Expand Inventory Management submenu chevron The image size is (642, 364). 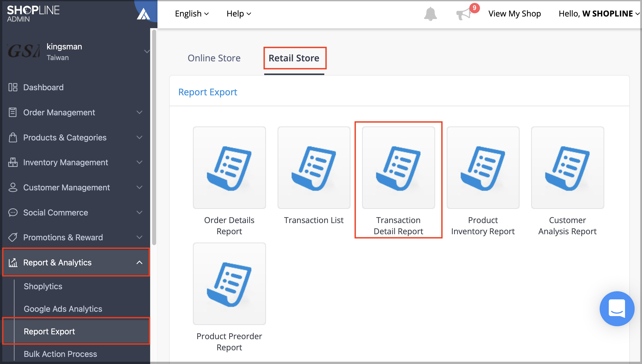(x=139, y=162)
